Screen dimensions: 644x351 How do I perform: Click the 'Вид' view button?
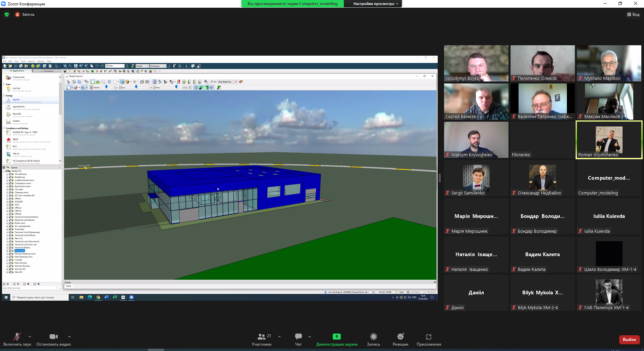coord(633,14)
